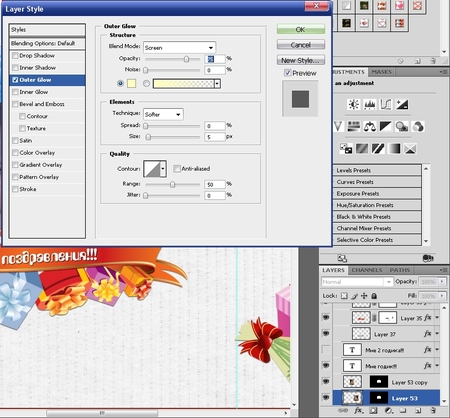Enable the Inner Glow checkbox
The height and width of the screenshot is (418, 450).
(15, 92)
